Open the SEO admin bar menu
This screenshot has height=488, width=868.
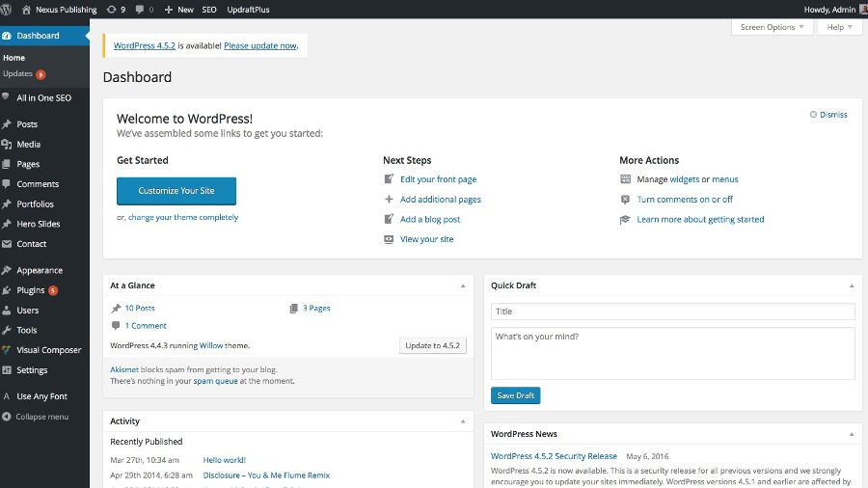pos(209,10)
